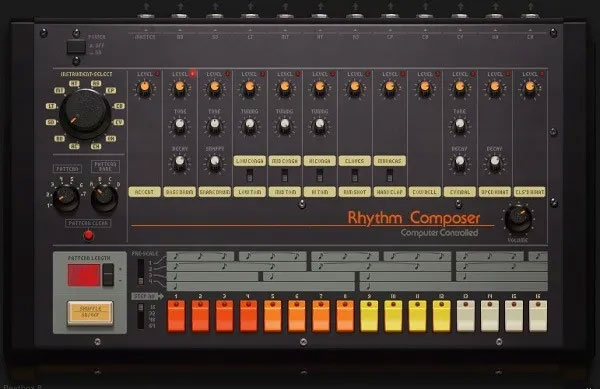Click the Instrument-Select rotary dial
Image resolution: width=600 pixels, height=389 pixels.
click(x=85, y=114)
